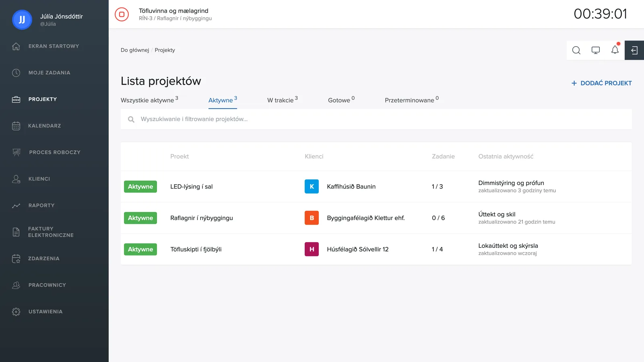
Task: Open Pracownicy section
Action: point(47,285)
